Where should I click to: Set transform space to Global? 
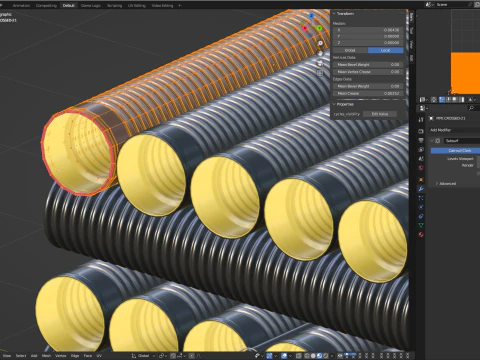350,50
